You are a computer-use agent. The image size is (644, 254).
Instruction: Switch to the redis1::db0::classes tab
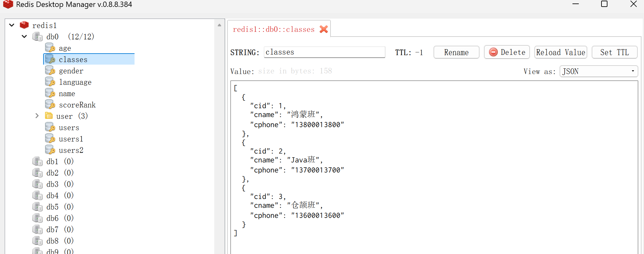(273, 29)
